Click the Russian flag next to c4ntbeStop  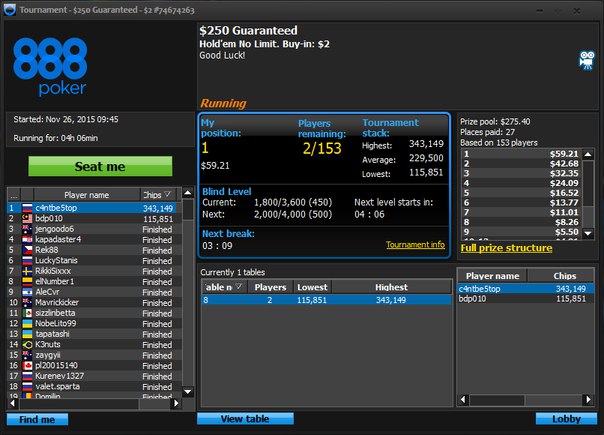point(27,208)
